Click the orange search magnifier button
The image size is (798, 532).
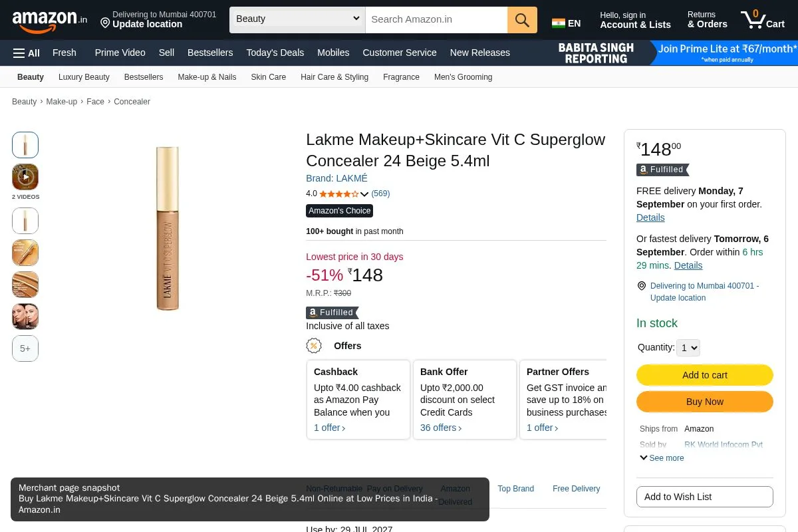522,20
